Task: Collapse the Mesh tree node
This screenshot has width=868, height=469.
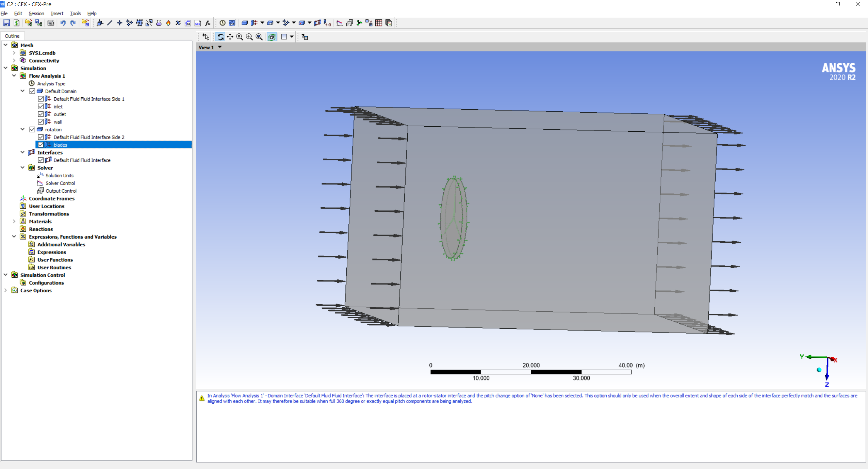Action: pyautogui.click(x=5, y=45)
